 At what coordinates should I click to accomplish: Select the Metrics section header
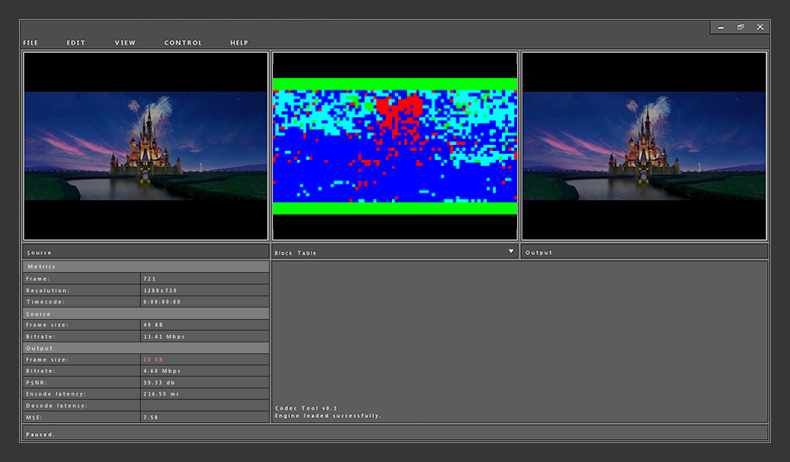click(146, 267)
